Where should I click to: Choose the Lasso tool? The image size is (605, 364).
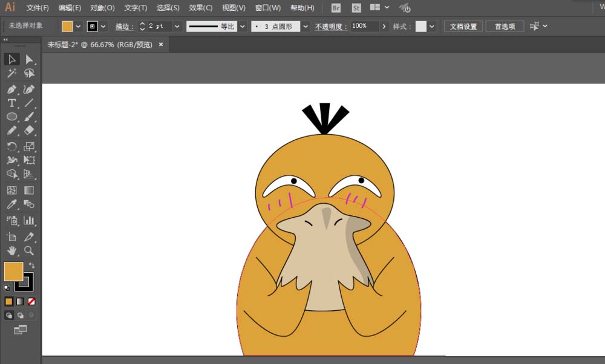(x=29, y=73)
